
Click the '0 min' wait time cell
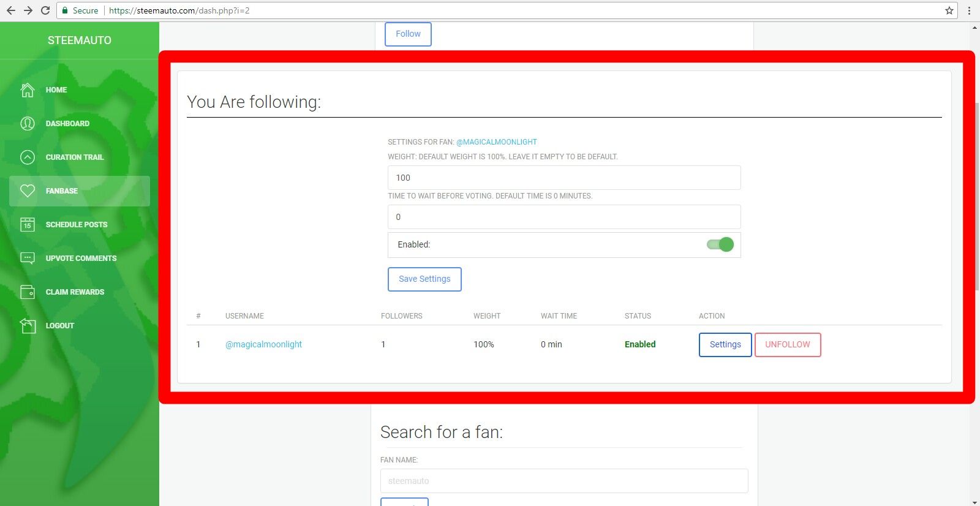click(551, 344)
